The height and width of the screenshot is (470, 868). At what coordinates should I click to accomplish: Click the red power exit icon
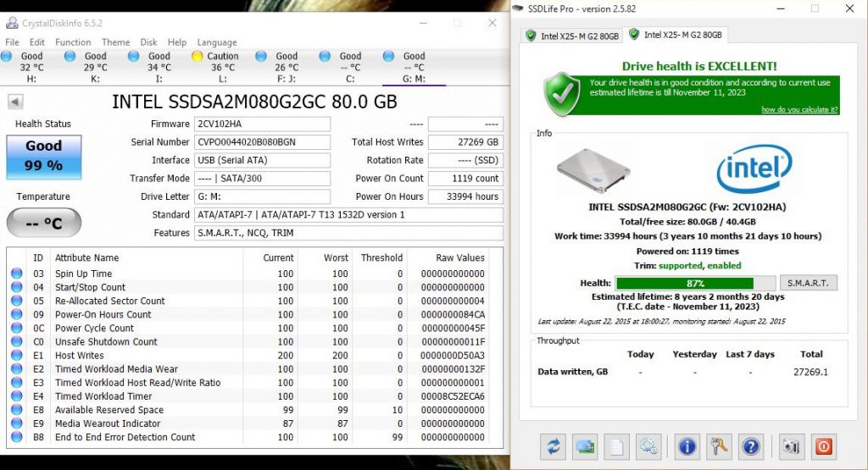pos(824,446)
